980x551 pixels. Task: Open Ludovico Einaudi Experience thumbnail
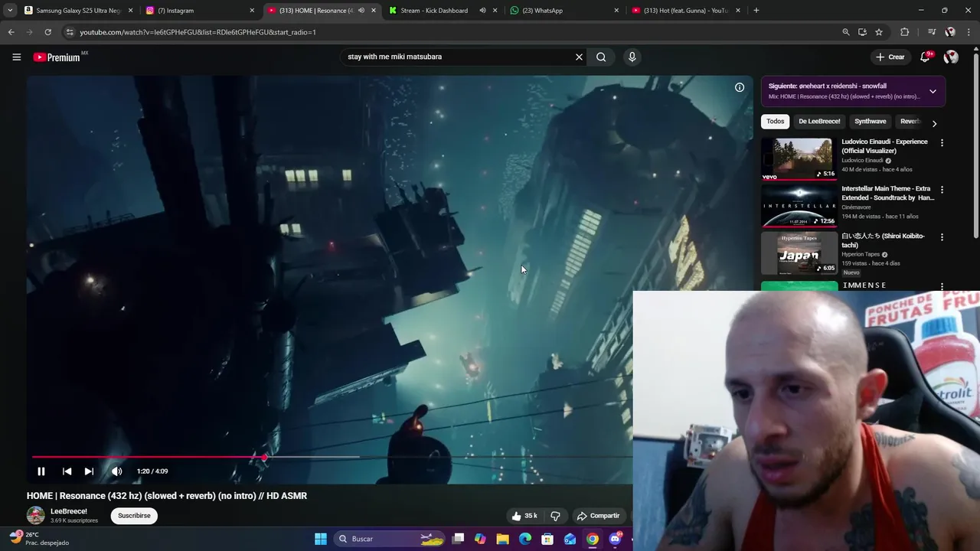799,159
